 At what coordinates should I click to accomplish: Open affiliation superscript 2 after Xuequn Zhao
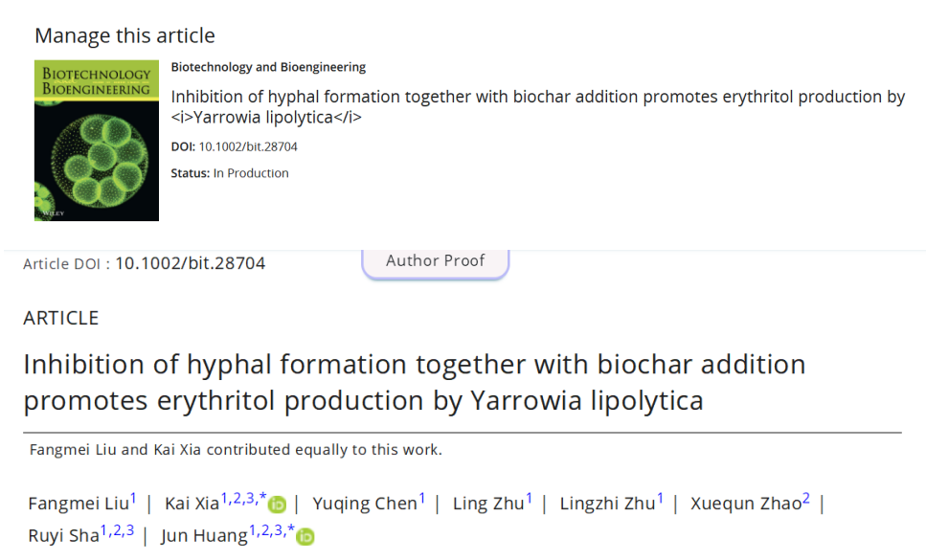pyautogui.click(x=806, y=499)
